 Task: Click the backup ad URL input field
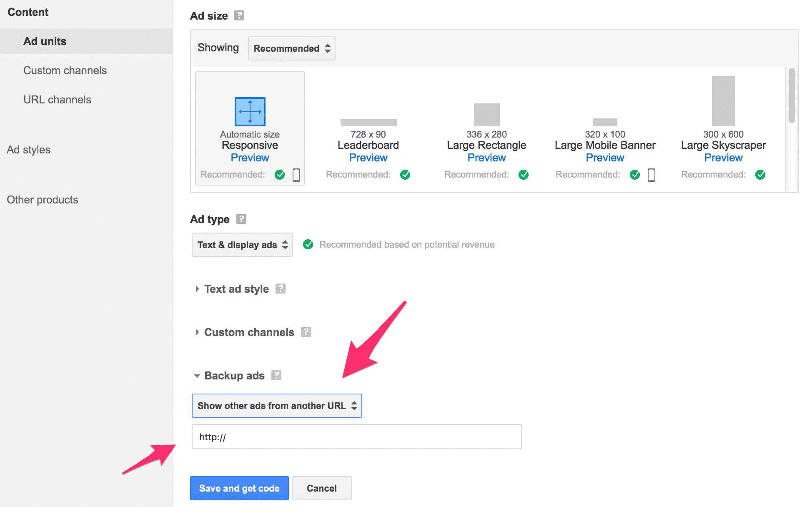click(x=356, y=437)
